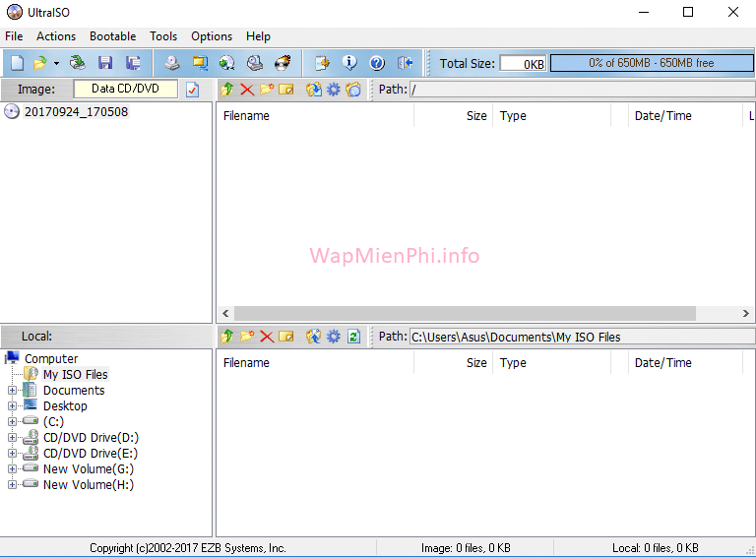Click the red X delete icon in image toolbar
This screenshot has width=756, height=557.
[247, 90]
